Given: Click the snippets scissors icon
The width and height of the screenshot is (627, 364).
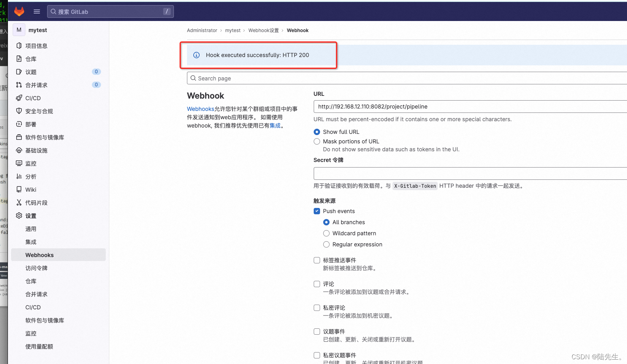Looking at the screenshot, I should 19,202.
